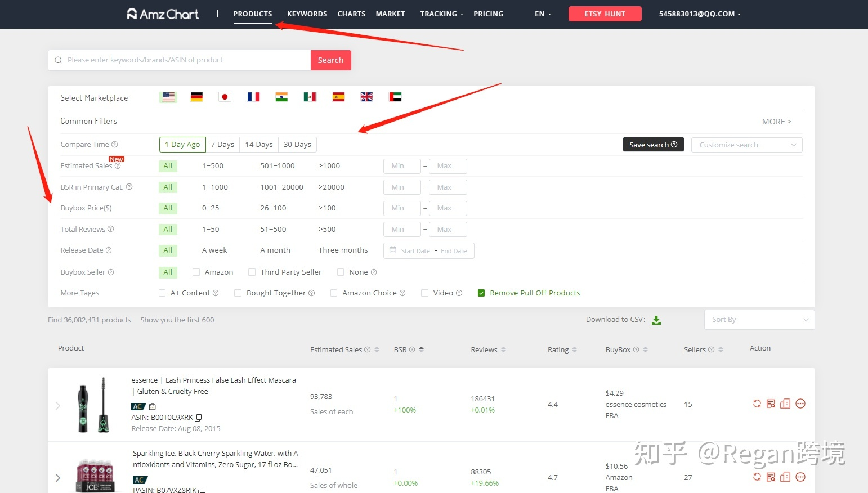Open the essence mascara product thumbnail
Image resolution: width=868 pixels, height=493 pixels.
tap(93, 405)
